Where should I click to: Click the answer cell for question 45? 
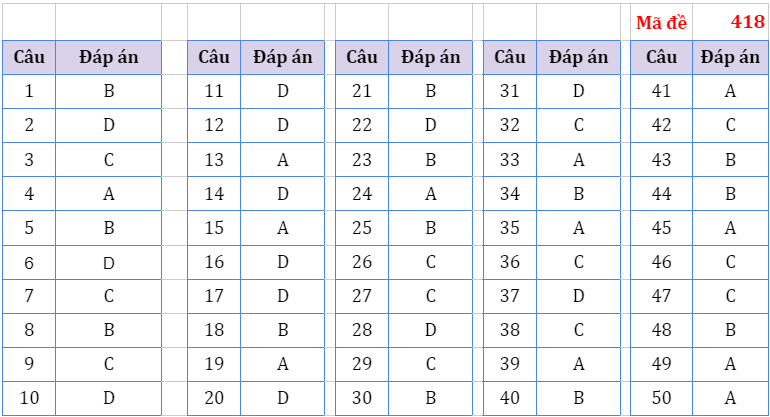point(731,228)
